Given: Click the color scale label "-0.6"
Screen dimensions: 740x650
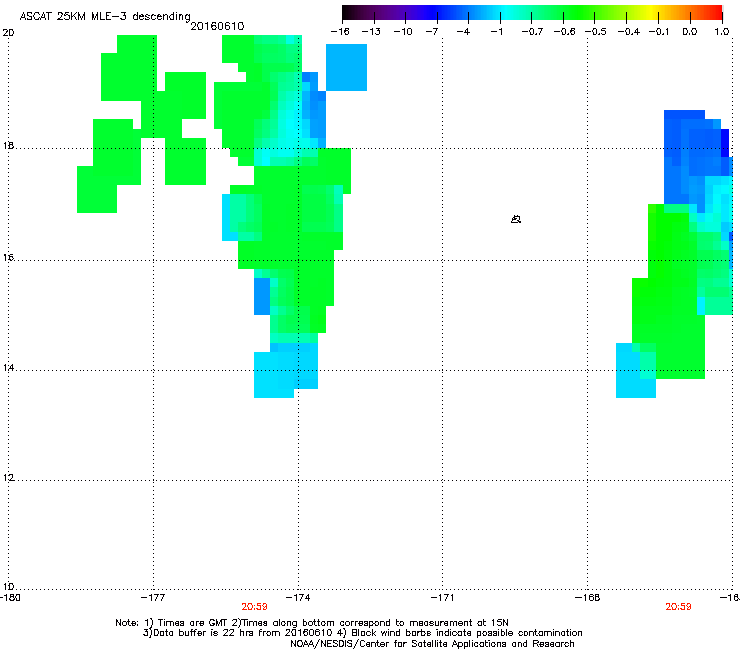Looking at the screenshot, I should point(564,32).
